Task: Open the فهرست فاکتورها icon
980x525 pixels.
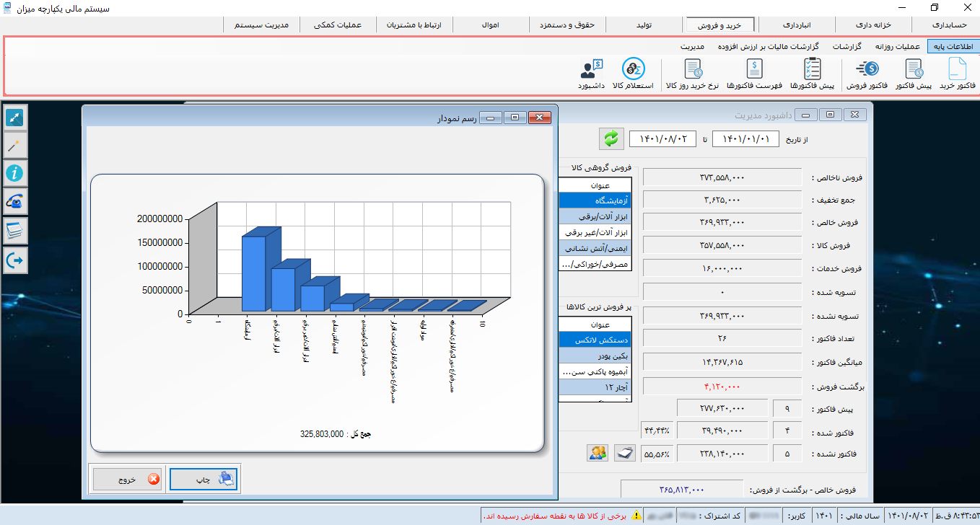Action: coord(754,74)
